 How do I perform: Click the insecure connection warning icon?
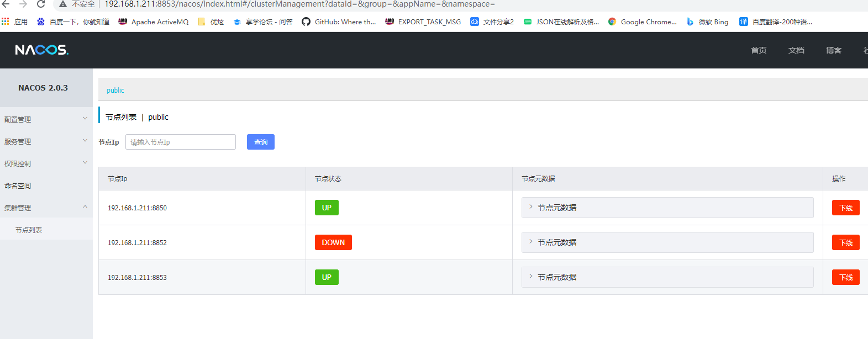click(x=63, y=4)
